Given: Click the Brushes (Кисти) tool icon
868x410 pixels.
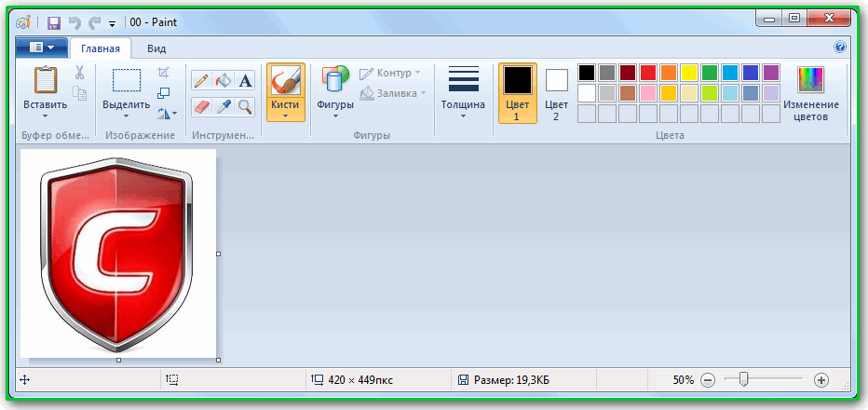Looking at the screenshot, I should click(x=286, y=80).
